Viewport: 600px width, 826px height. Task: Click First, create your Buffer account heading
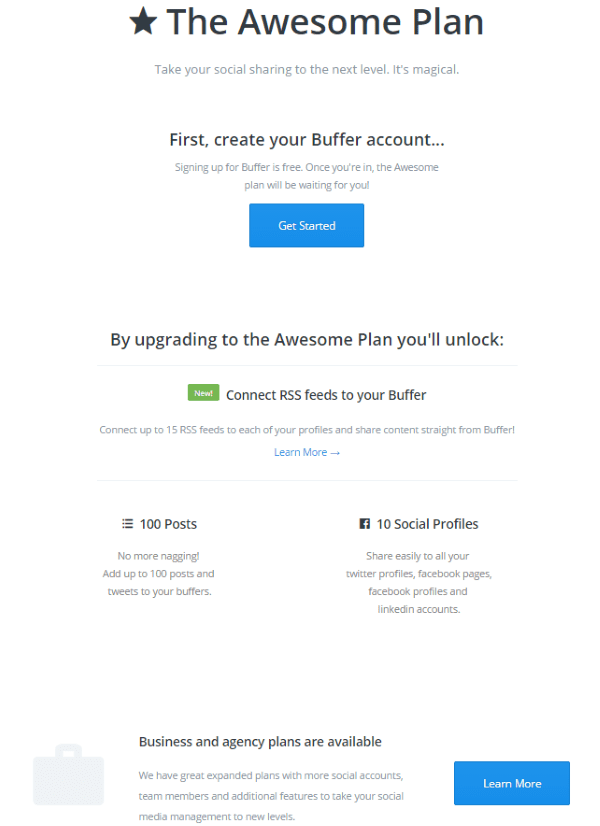(x=307, y=140)
